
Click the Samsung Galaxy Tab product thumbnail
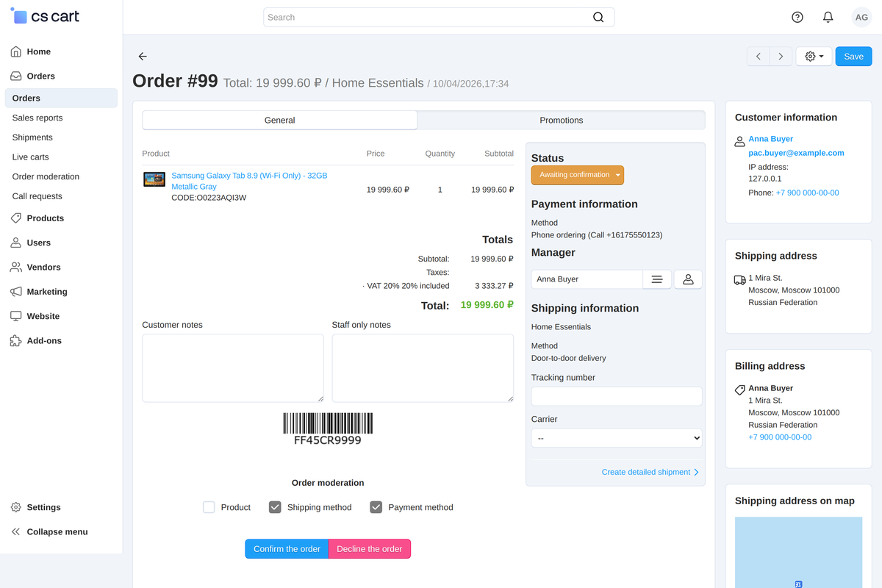point(154,179)
